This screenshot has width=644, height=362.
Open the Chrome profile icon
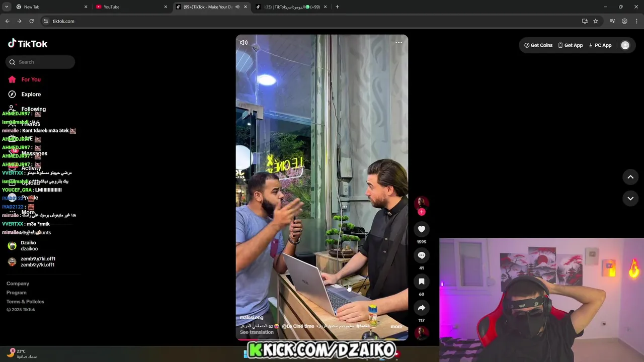tap(624, 21)
